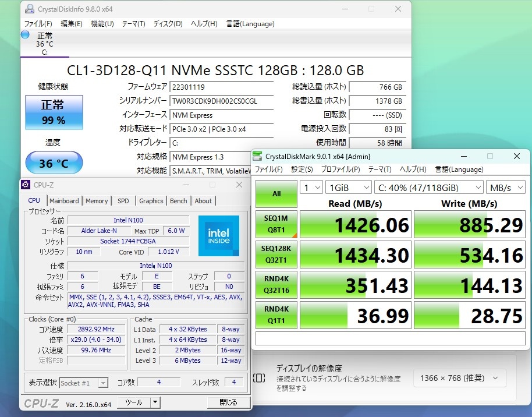Click the 正常 99 % health status button
The image size is (532, 417).
click(x=54, y=112)
